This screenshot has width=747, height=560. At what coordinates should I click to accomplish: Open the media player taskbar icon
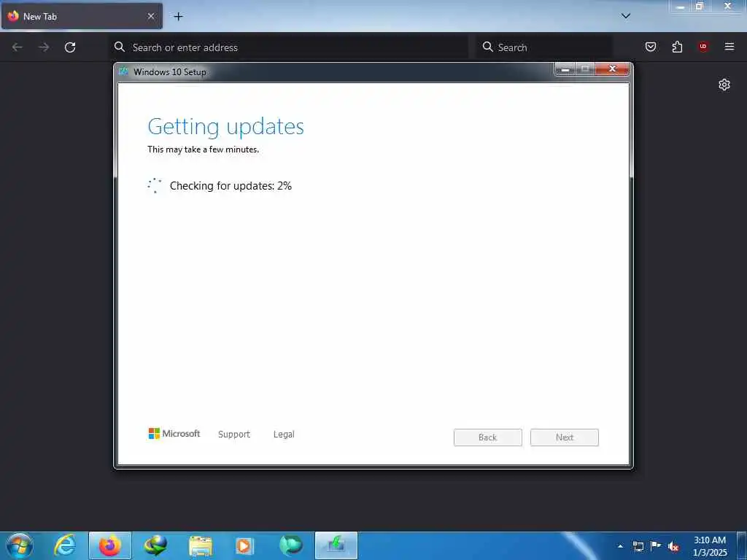click(x=245, y=545)
